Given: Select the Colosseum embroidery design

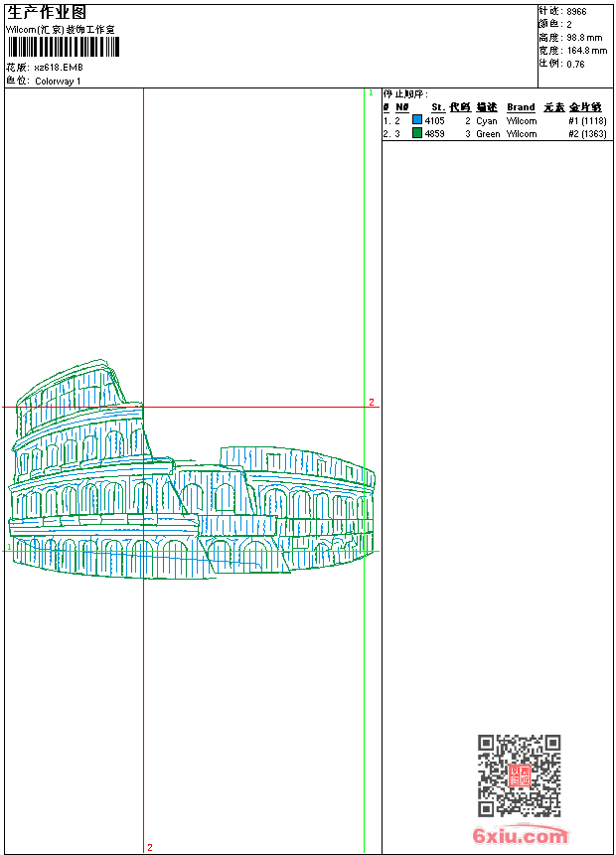Looking at the screenshot, I should point(192,475).
